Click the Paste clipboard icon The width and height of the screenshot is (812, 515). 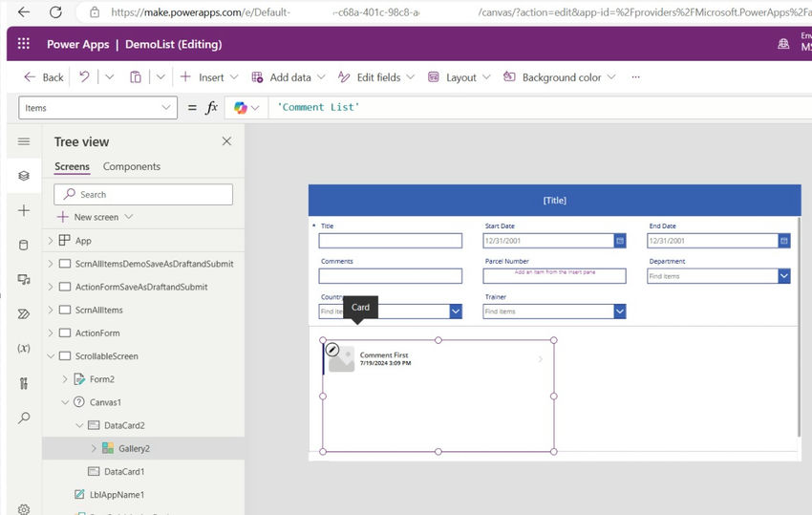click(x=135, y=77)
